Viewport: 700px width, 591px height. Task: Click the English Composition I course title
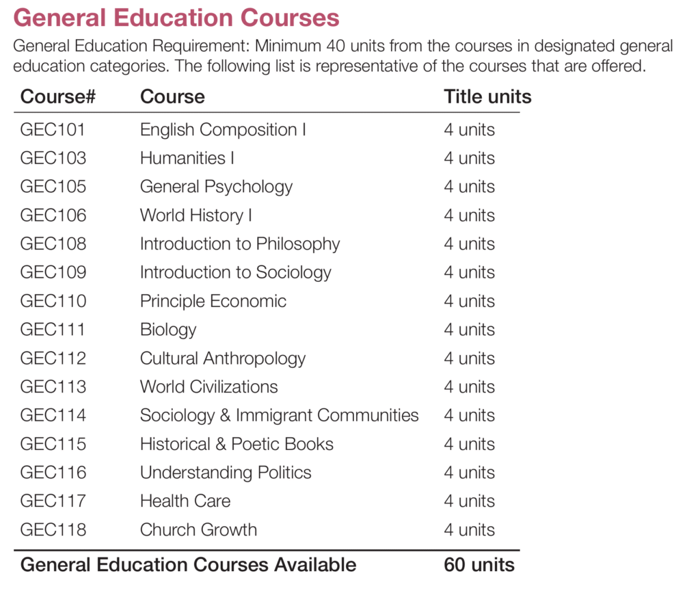[x=223, y=130]
